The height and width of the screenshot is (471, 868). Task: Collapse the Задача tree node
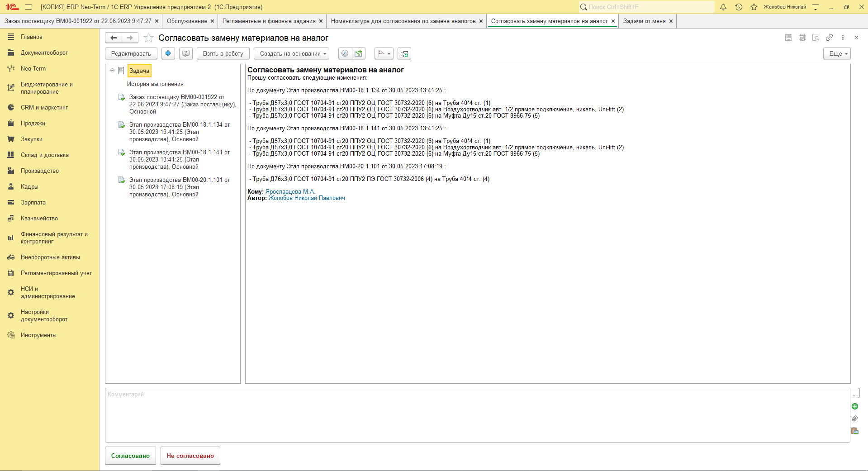tap(112, 71)
